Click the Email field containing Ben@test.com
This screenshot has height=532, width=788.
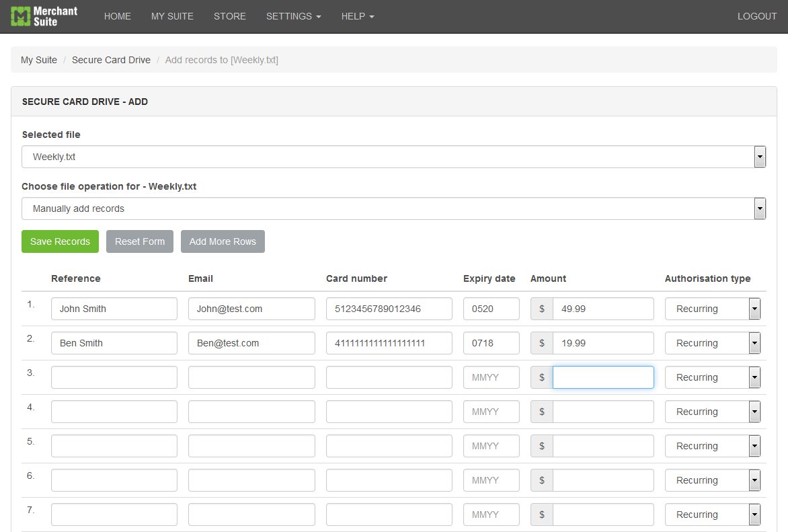tap(251, 343)
